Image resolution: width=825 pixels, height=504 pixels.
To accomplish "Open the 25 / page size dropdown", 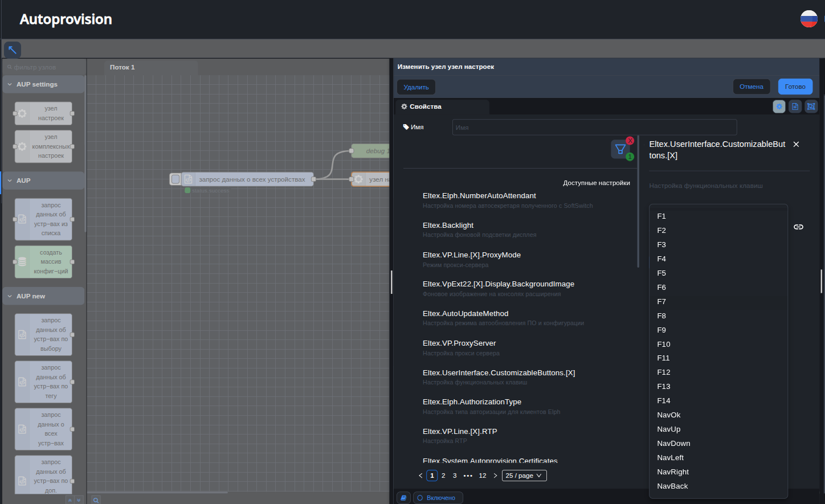I will coord(524,476).
